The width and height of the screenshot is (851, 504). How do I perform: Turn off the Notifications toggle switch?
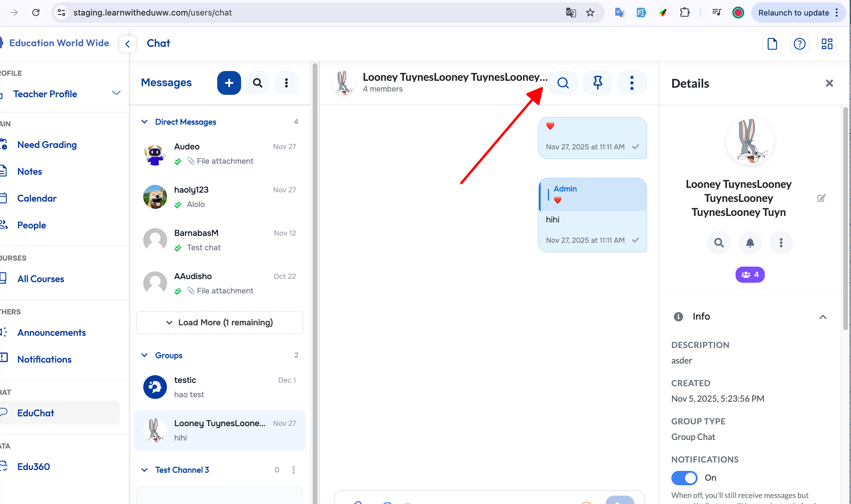[684, 477]
